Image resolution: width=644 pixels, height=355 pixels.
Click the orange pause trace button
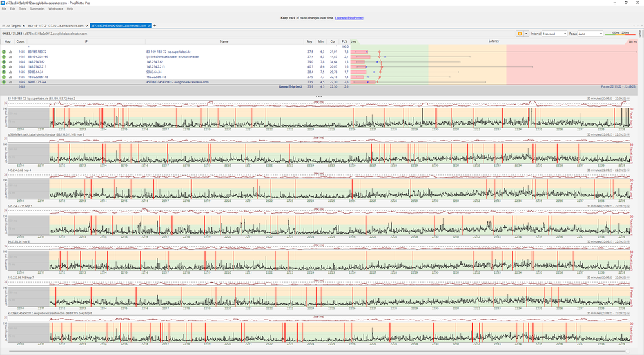tap(520, 34)
